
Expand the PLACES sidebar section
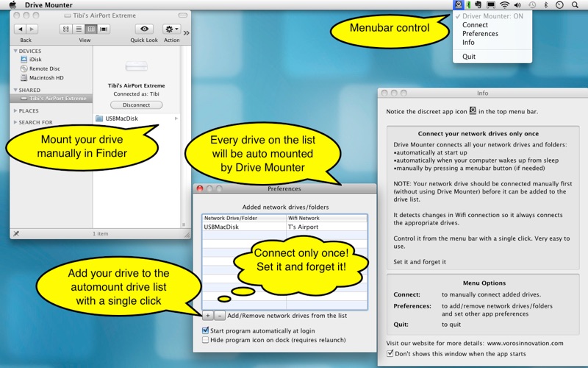click(15, 111)
